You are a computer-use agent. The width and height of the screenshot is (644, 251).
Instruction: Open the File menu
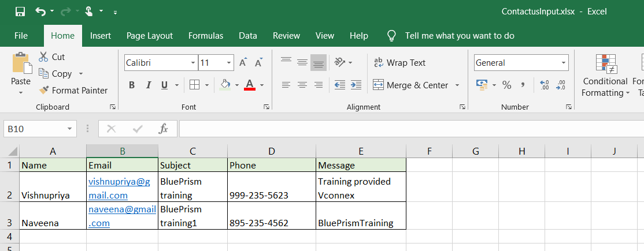pos(21,36)
